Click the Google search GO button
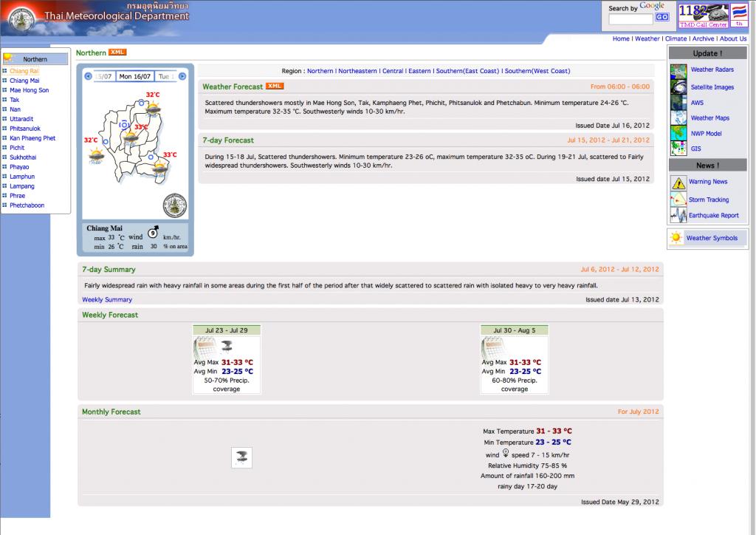This screenshot has height=535, width=756. pyautogui.click(x=662, y=17)
